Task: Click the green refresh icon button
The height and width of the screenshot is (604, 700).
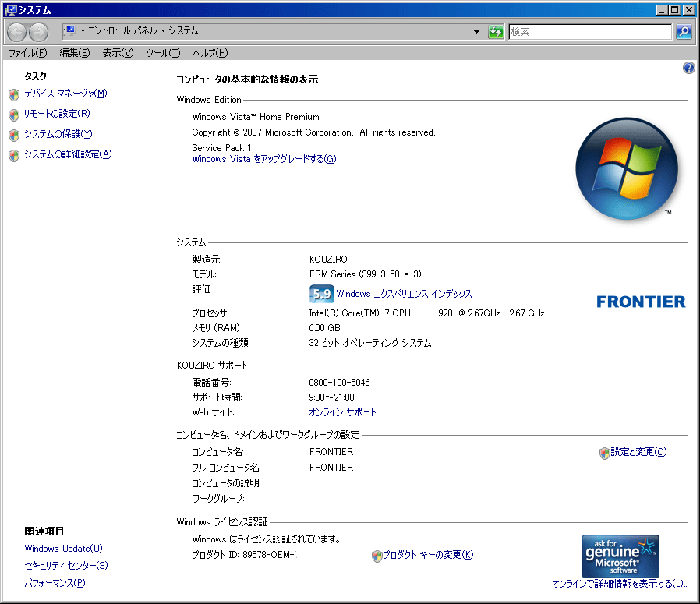Action: pyautogui.click(x=496, y=32)
